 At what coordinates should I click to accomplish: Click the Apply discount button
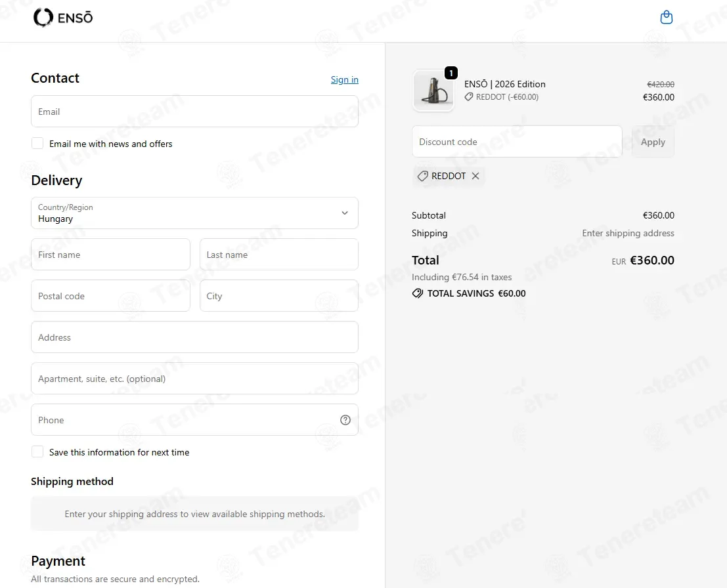pos(653,142)
